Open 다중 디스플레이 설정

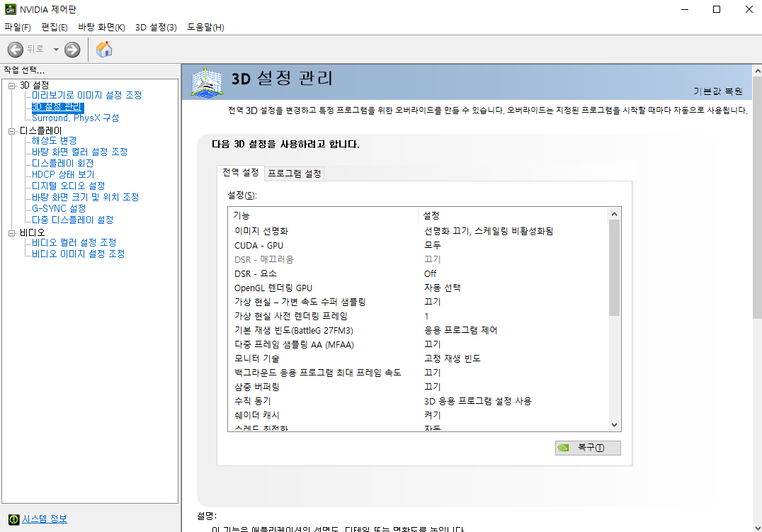coord(72,220)
